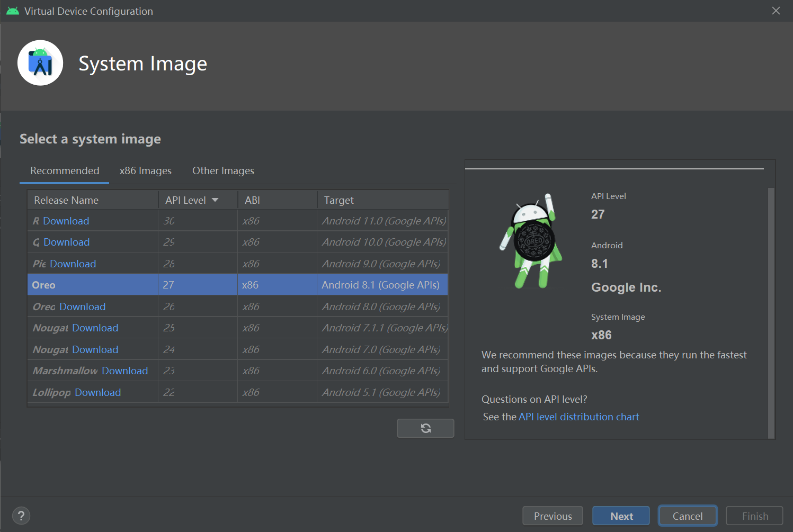Click the details panel vertical scrollbar

[x=771, y=312]
